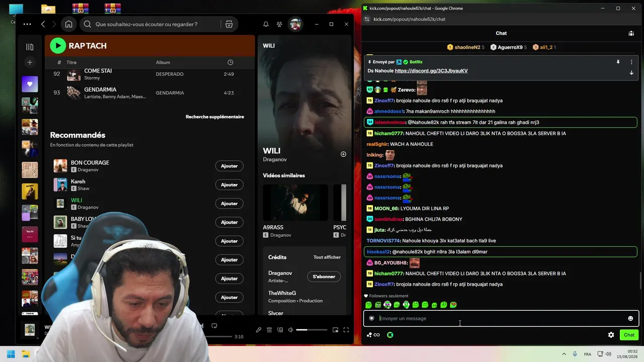Image resolution: width=644 pixels, height=362 pixels.
Task: Open the pinned message options menu
Action: (x=631, y=62)
